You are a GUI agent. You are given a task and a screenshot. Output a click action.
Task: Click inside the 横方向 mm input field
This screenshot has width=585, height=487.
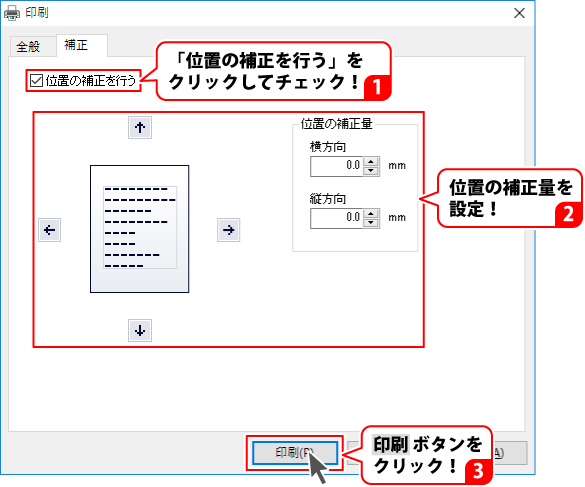[x=336, y=166]
